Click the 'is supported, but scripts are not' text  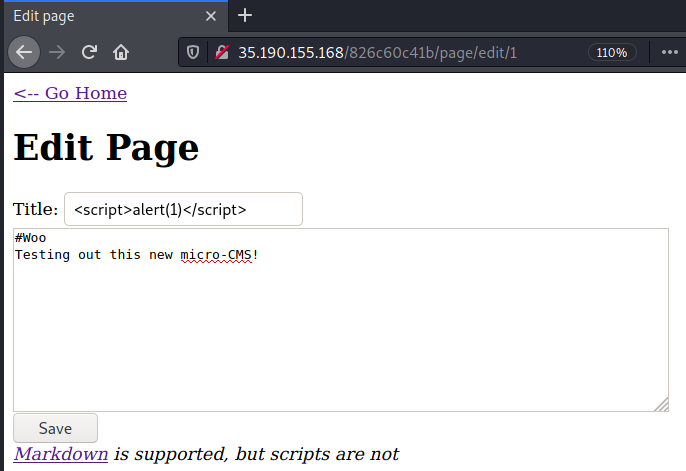tap(256, 454)
